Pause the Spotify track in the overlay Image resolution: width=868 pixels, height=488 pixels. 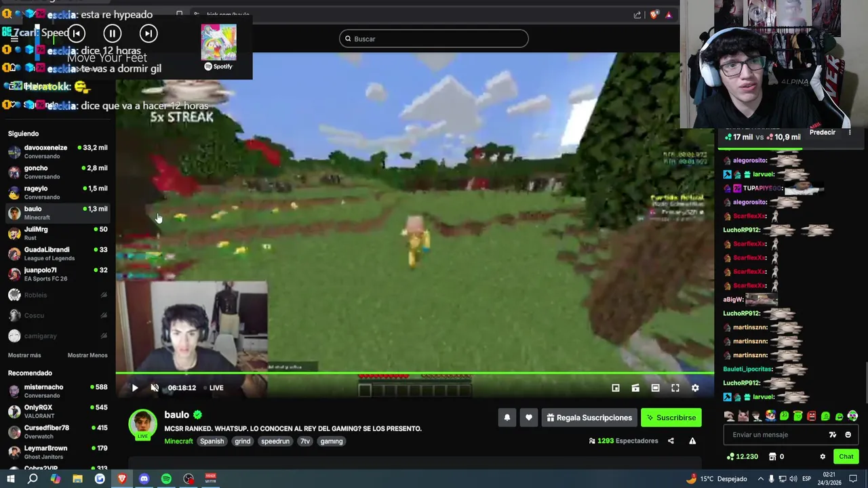pos(113,33)
